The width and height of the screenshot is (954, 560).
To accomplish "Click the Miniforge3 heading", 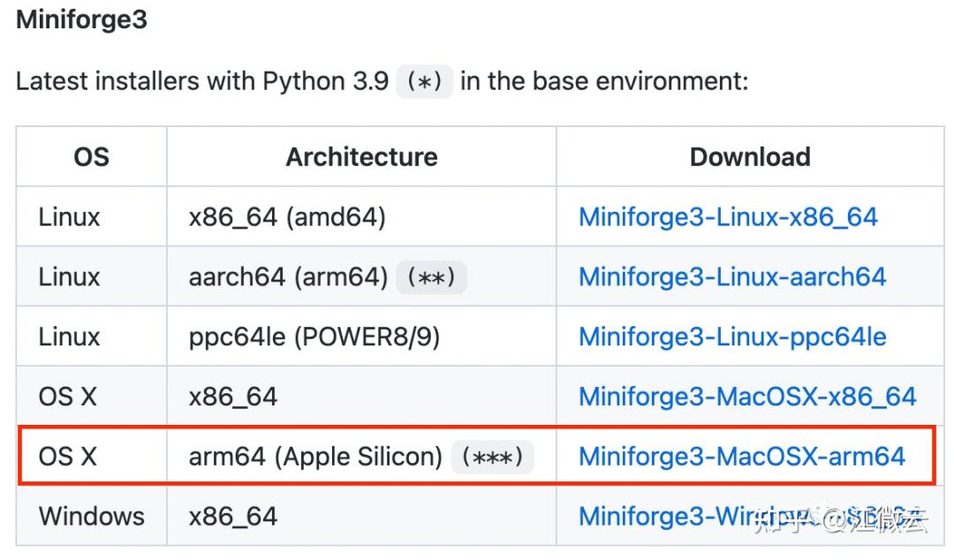I will 81,19.
